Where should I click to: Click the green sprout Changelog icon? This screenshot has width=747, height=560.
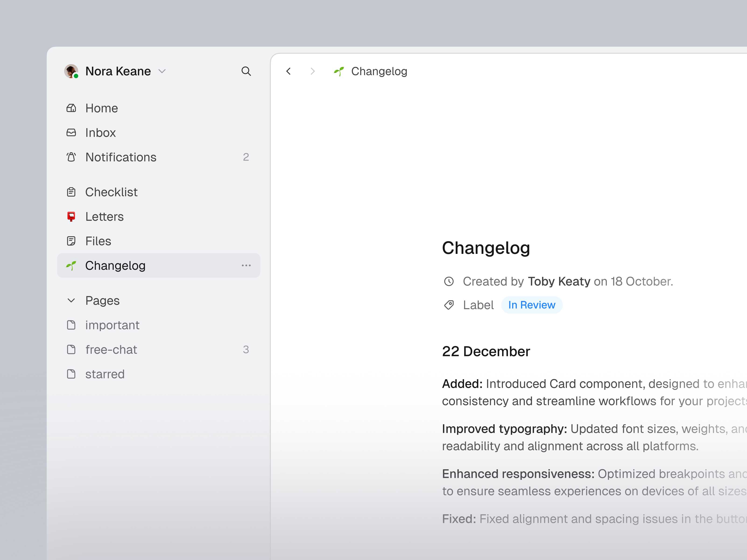72,265
